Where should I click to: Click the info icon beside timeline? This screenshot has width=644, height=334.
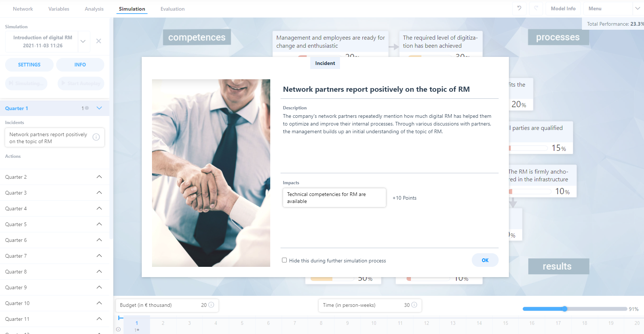pyautogui.click(x=118, y=330)
